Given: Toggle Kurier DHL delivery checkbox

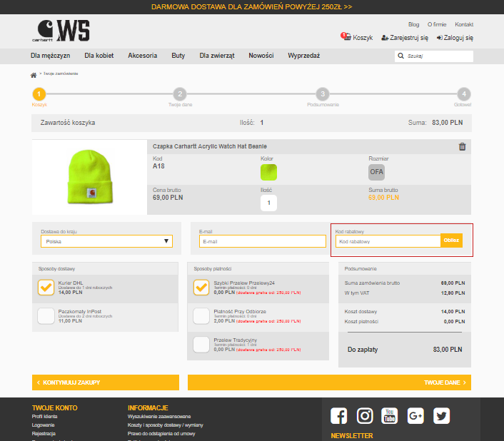Looking at the screenshot, I should tap(46, 287).
